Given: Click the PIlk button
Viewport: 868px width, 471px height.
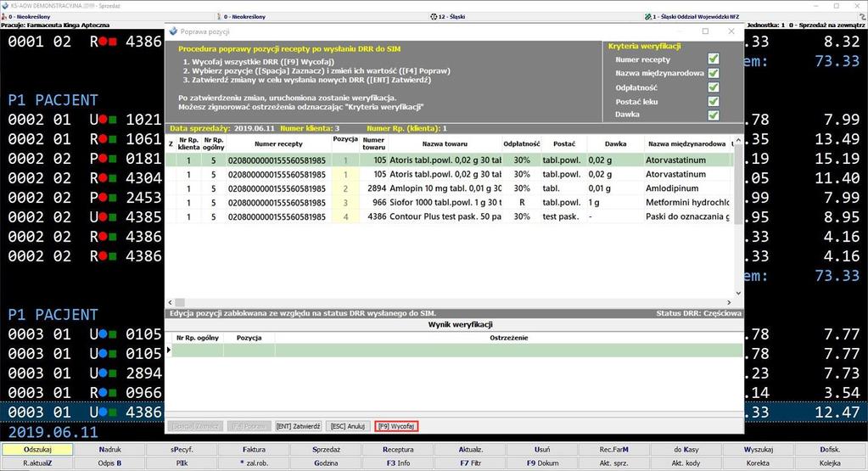Looking at the screenshot, I should pos(182,463).
